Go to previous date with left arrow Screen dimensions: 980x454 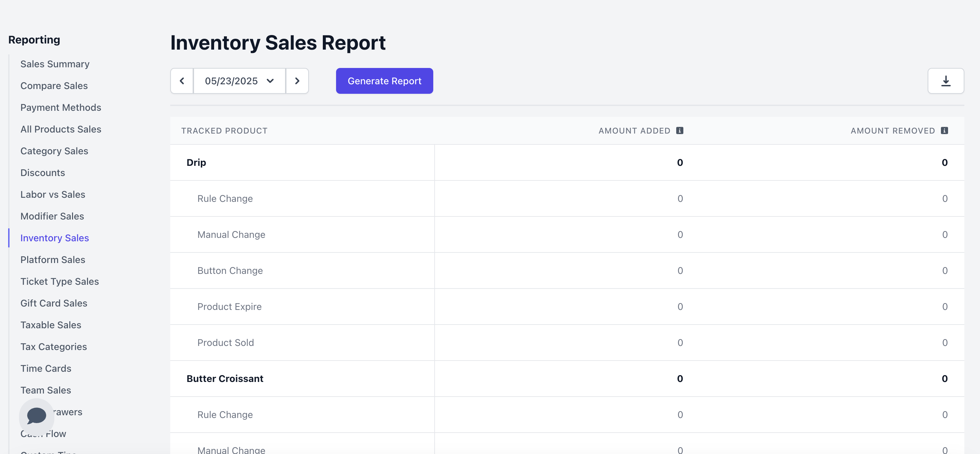pyautogui.click(x=182, y=81)
